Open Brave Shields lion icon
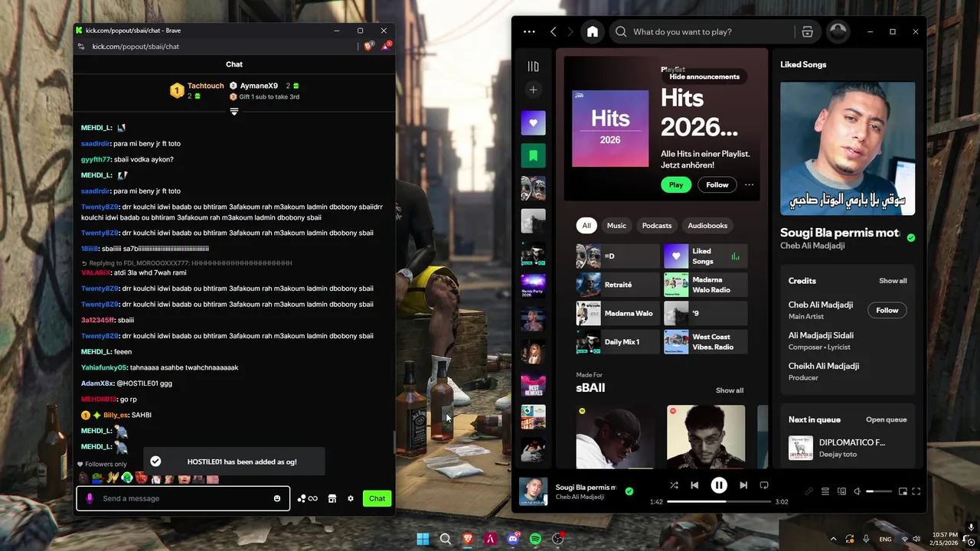Screen dimensions: 980x551 coord(368,47)
